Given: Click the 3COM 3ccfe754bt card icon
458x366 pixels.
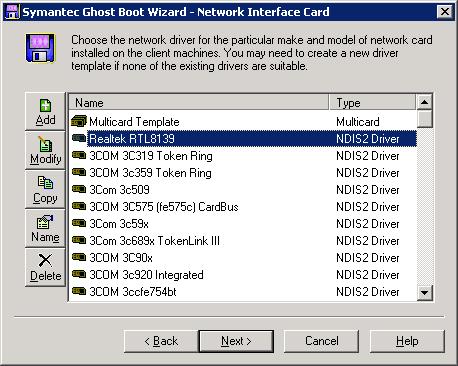Looking at the screenshot, I should click(79, 291).
